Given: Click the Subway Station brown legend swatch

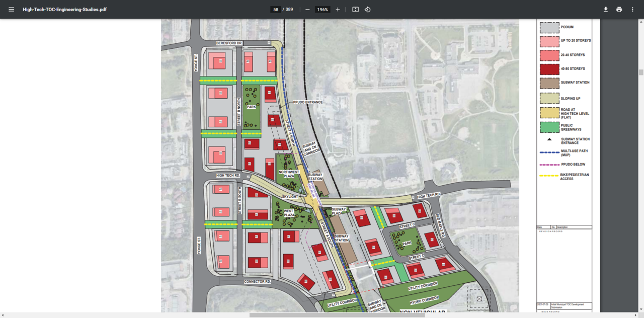Looking at the screenshot, I should pos(549,83).
